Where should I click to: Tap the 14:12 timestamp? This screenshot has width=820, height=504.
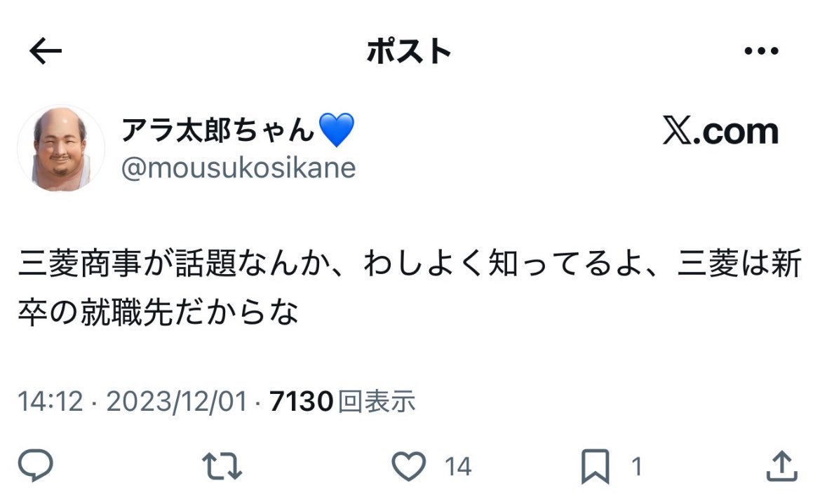click(50, 402)
